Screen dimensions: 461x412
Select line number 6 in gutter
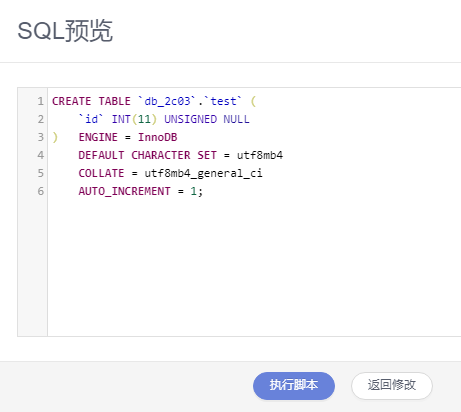[40, 191]
